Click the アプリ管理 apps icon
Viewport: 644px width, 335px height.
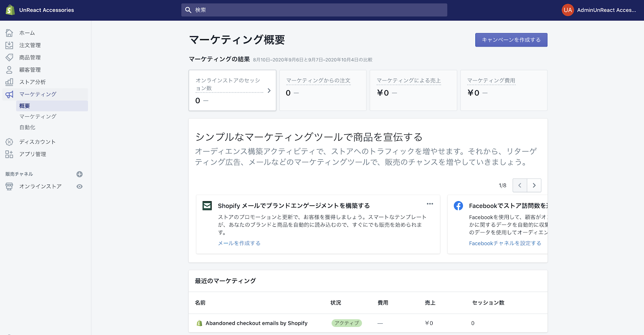pyautogui.click(x=9, y=154)
